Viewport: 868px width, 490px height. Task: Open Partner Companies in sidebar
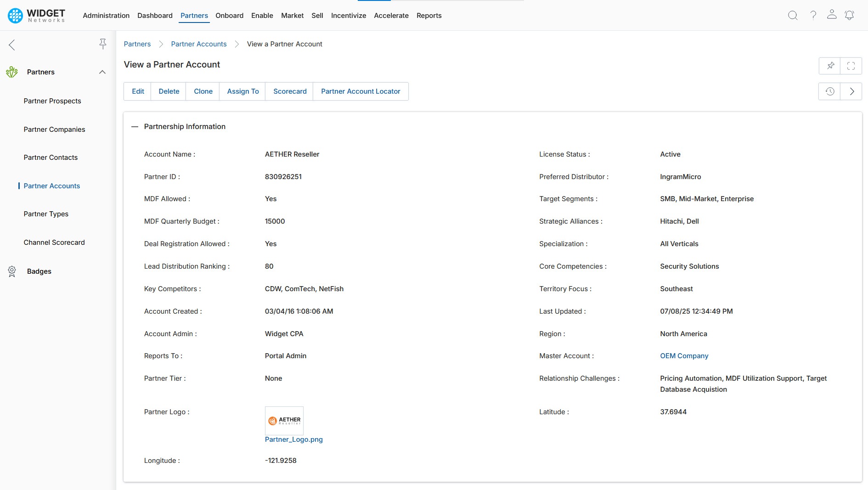tap(54, 130)
